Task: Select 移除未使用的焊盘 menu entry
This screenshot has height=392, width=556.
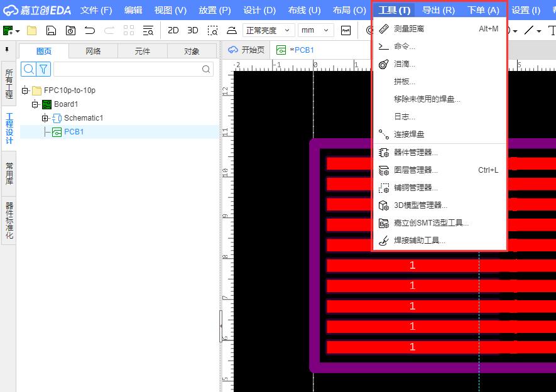Action: (x=427, y=99)
